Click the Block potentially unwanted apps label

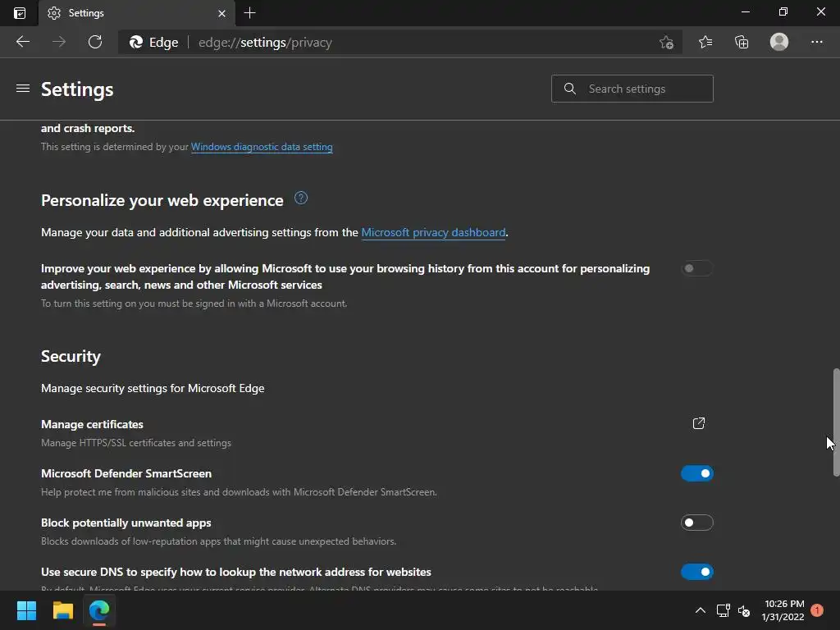point(126,523)
